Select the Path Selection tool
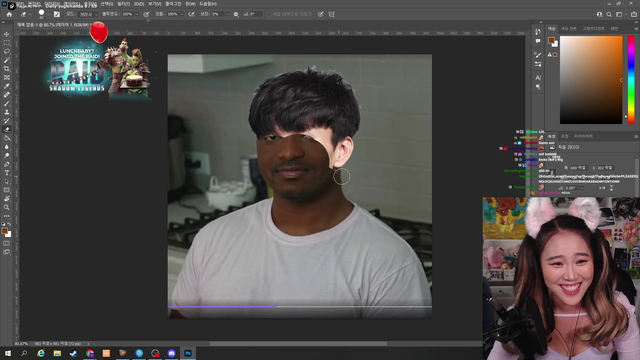The height and width of the screenshot is (360, 640). point(7,182)
